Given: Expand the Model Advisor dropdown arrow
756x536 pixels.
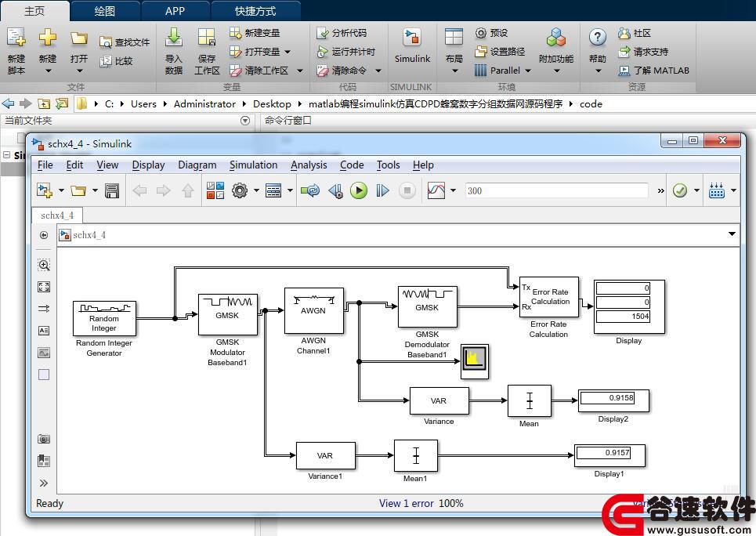Looking at the screenshot, I should pyautogui.click(x=696, y=190).
